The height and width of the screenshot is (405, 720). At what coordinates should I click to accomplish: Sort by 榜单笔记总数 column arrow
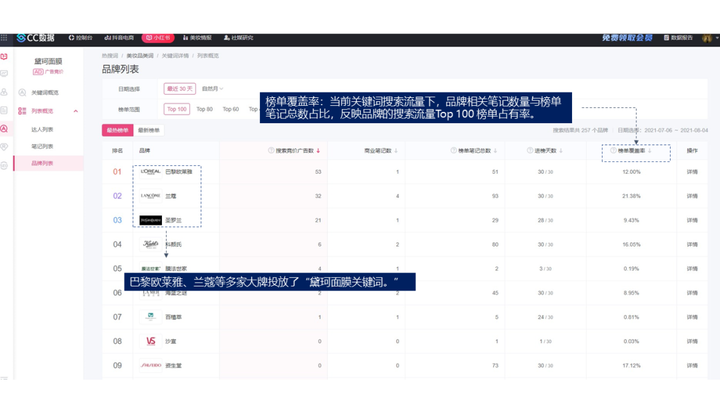(x=495, y=151)
